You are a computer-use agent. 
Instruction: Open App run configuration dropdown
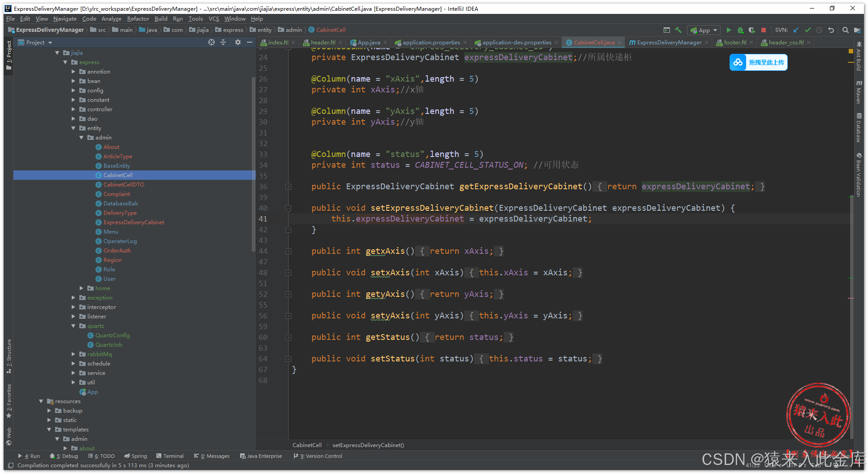pyautogui.click(x=704, y=30)
